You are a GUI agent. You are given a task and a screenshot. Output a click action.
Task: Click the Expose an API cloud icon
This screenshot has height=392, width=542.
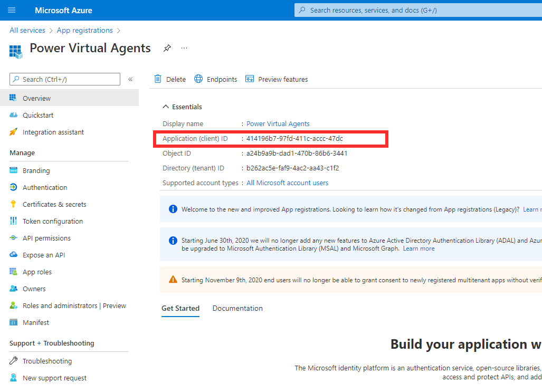pos(14,254)
